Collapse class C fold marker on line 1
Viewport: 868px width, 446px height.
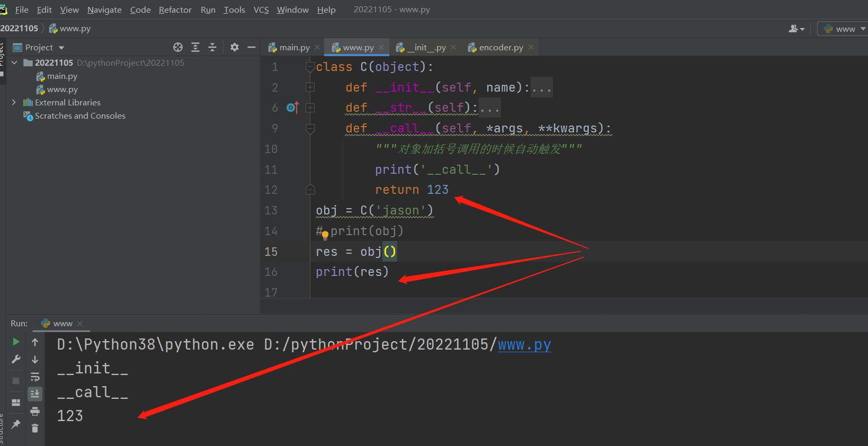point(310,67)
